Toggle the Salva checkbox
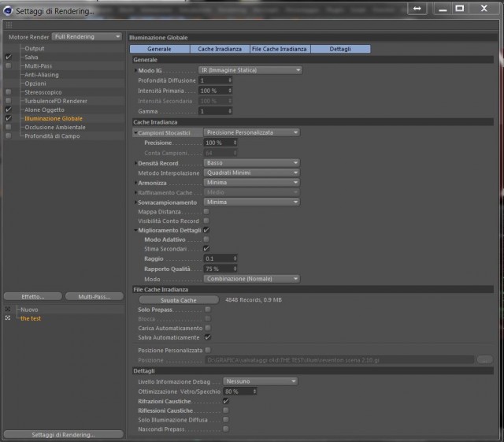Viewport: 504px width, 442px height. [9, 57]
